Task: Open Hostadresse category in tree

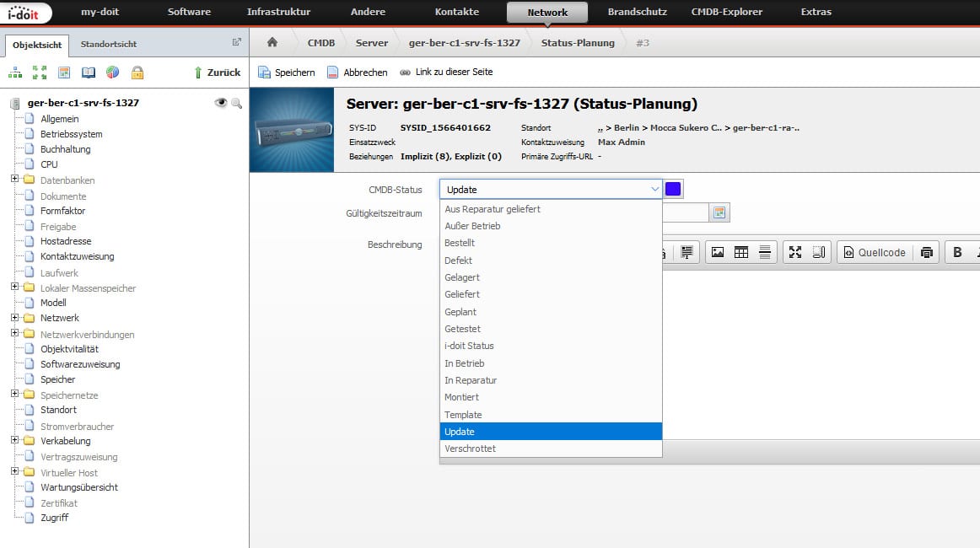Action: click(x=66, y=241)
